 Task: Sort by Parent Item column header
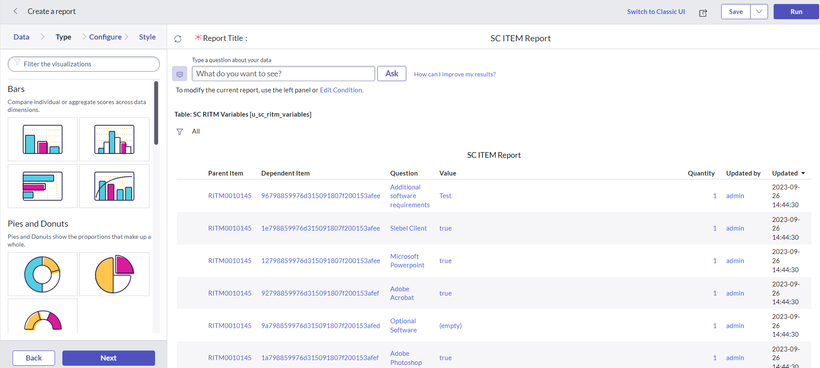click(x=225, y=173)
